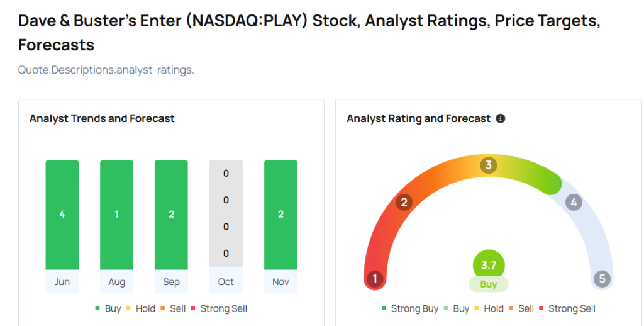The image size is (644, 326).
Task: Click gauge marker number 5
Action: 602,279
